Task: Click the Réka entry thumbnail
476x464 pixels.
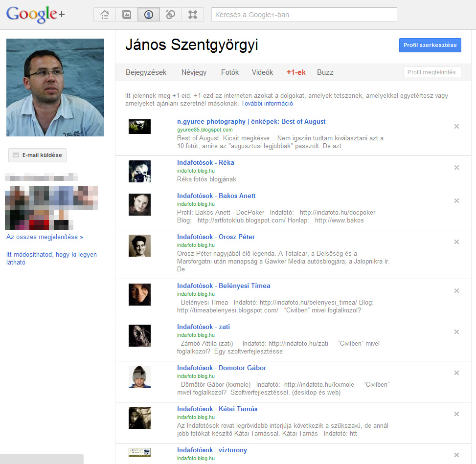Action: (x=139, y=172)
